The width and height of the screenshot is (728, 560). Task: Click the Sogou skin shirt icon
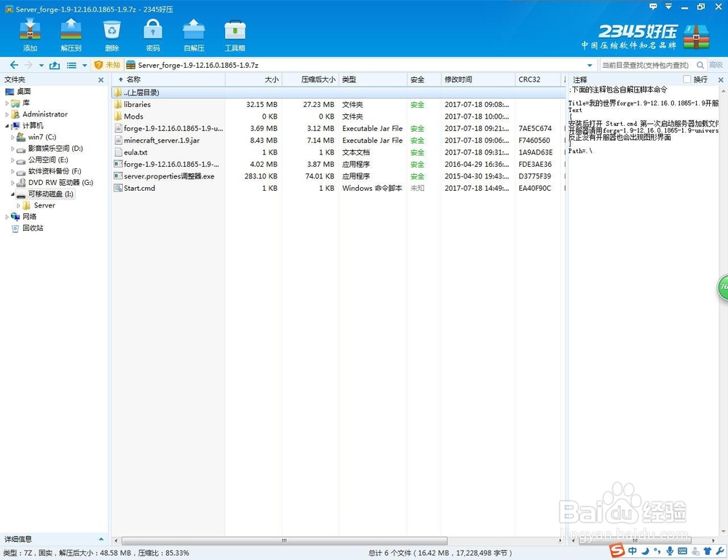[x=708, y=551]
